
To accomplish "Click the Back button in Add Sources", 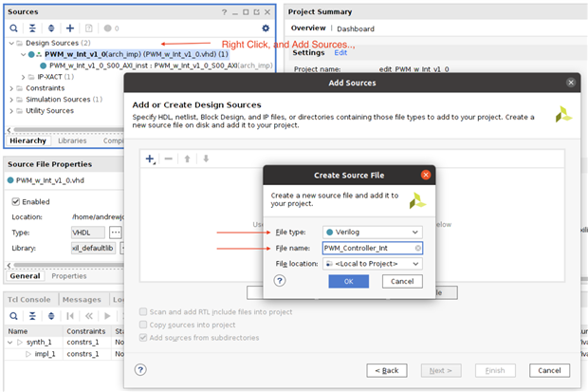I will tap(387, 370).
